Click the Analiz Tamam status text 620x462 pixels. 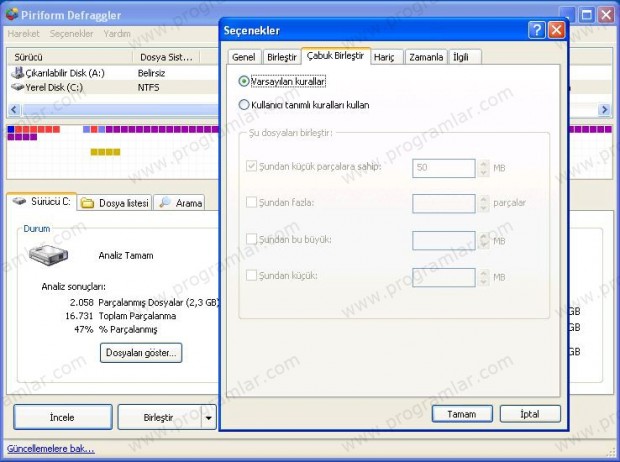(x=126, y=255)
